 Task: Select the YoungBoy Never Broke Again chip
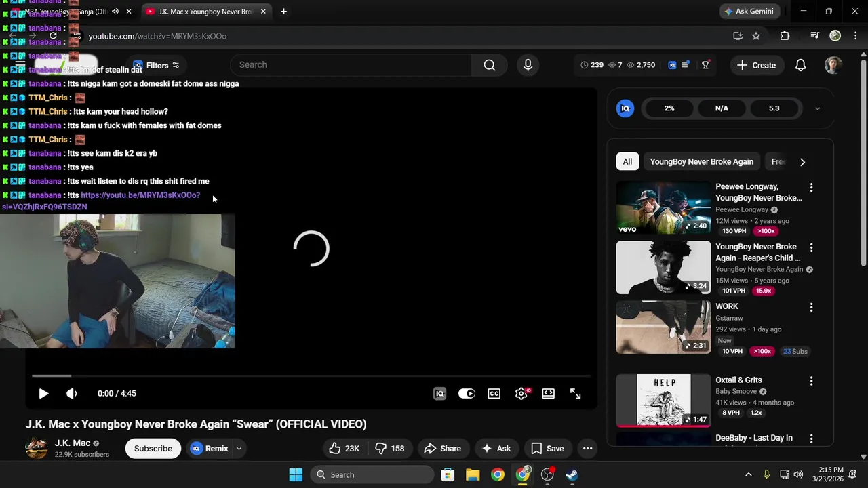[702, 161]
